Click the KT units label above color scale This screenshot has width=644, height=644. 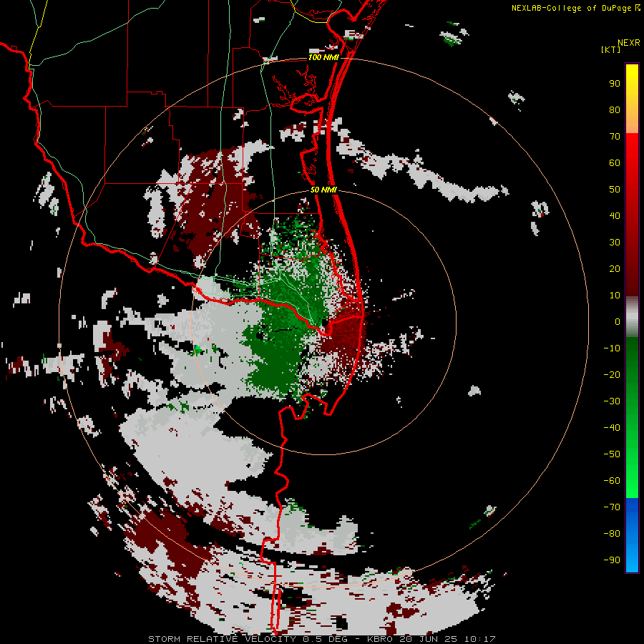(611, 49)
